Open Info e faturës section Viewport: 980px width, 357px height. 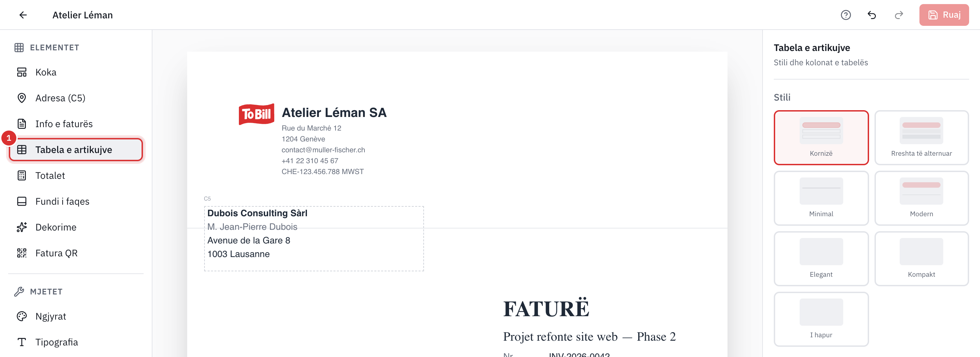pos(76,124)
